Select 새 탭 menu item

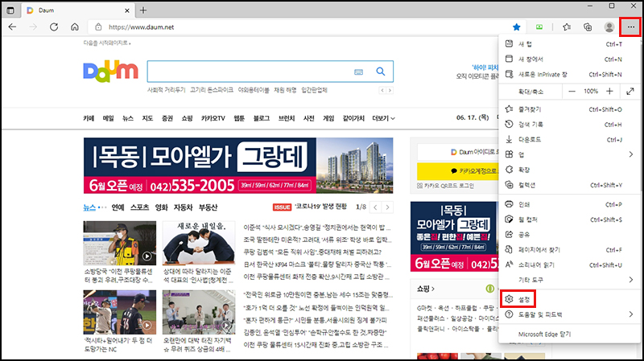click(x=569, y=44)
